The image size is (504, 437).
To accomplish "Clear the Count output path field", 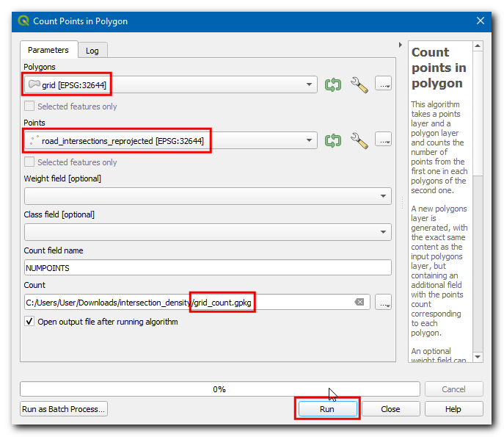I will pyautogui.click(x=359, y=303).
